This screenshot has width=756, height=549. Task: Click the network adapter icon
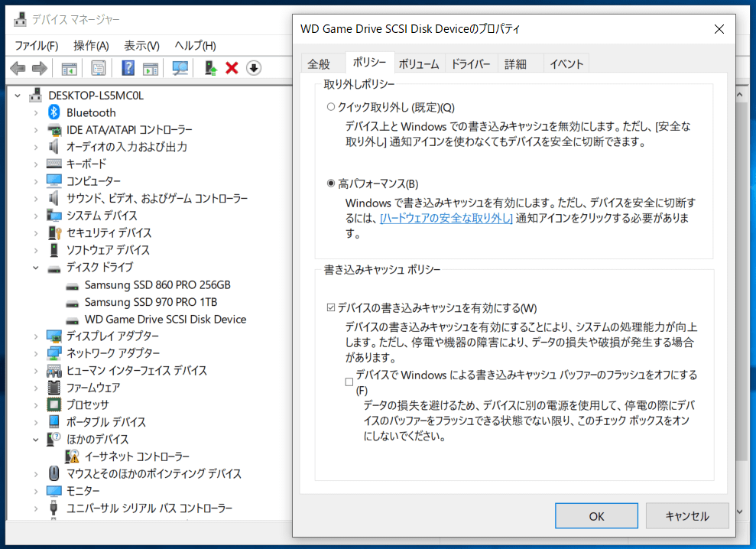point(54,353)
